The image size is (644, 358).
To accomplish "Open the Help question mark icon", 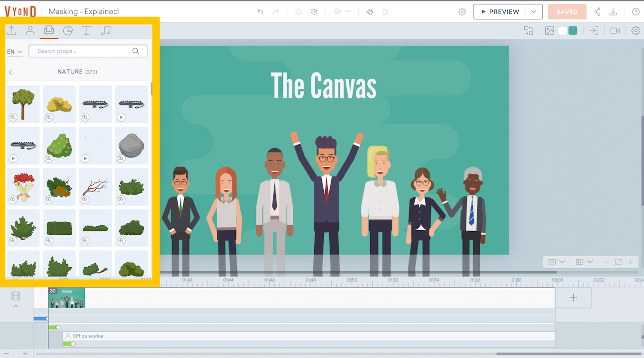I will [x=636, y=11].
